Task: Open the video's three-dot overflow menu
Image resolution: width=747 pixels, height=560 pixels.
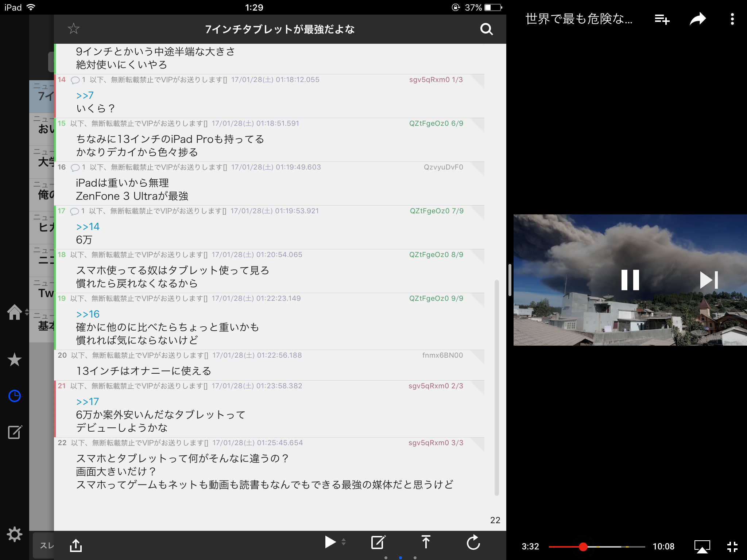Action: [732, 19]
